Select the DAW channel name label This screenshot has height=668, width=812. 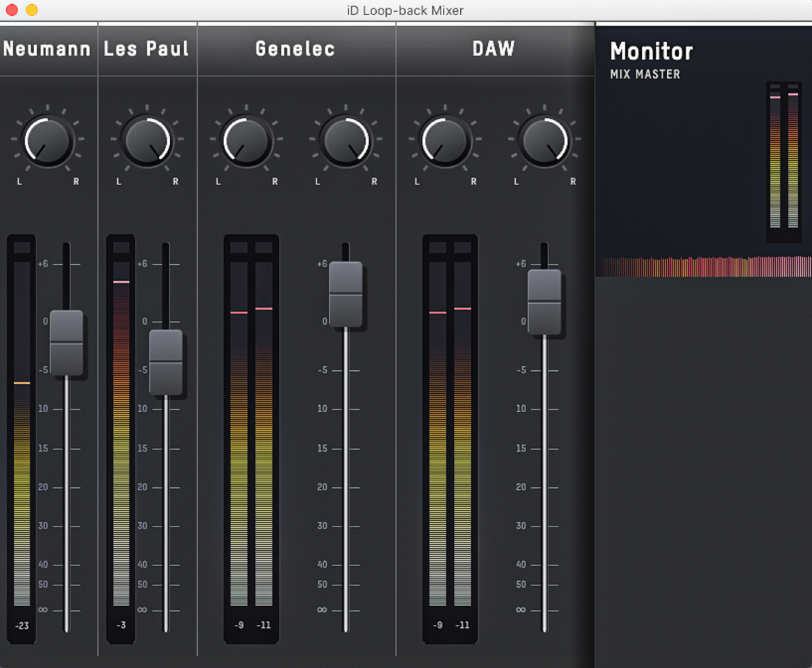click(493, 49)
